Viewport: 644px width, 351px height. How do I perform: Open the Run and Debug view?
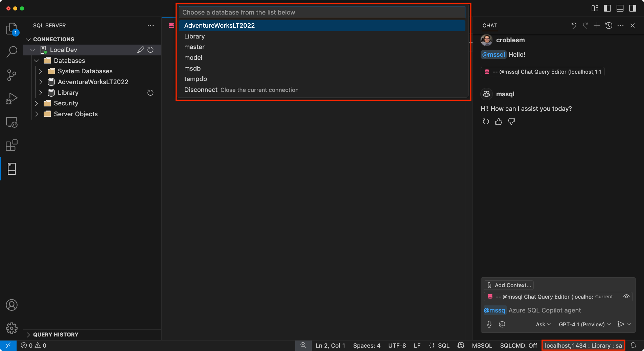pyautogui.click(x=12, y=98)
